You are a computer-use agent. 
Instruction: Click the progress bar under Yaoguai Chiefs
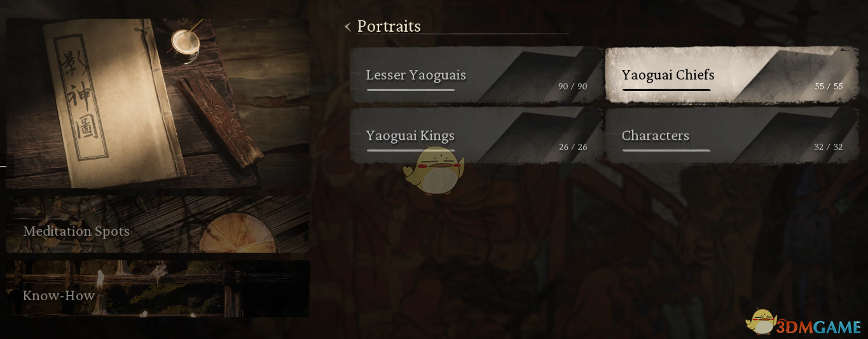click(666, 90)
